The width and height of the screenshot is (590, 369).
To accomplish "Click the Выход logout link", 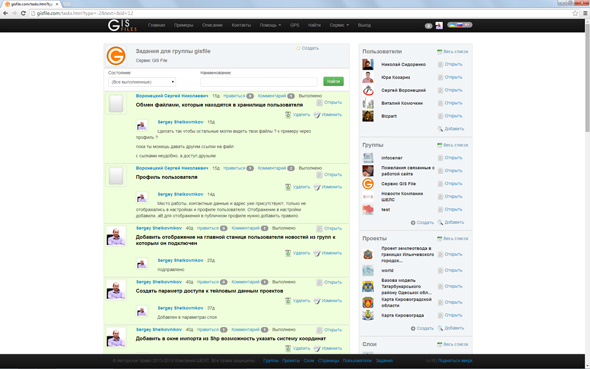I will (364, 25).
